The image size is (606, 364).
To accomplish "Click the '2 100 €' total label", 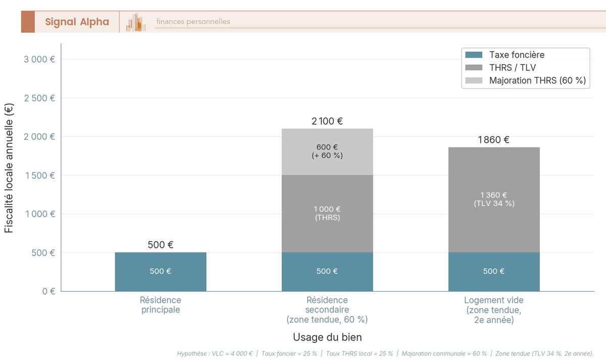I will point(327,121).
